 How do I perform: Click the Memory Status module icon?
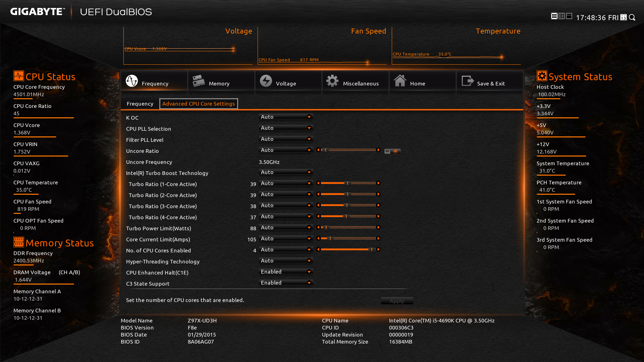(x=19, y=242)
